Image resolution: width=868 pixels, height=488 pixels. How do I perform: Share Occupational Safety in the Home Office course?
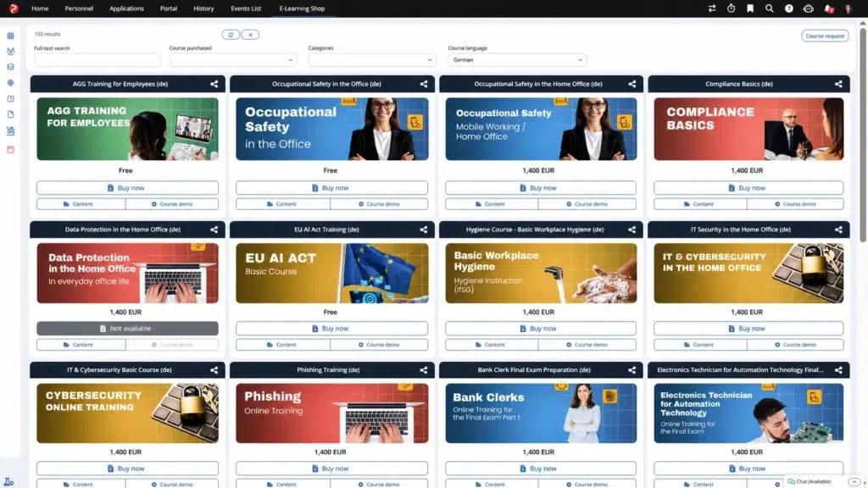tap(632, 84)
